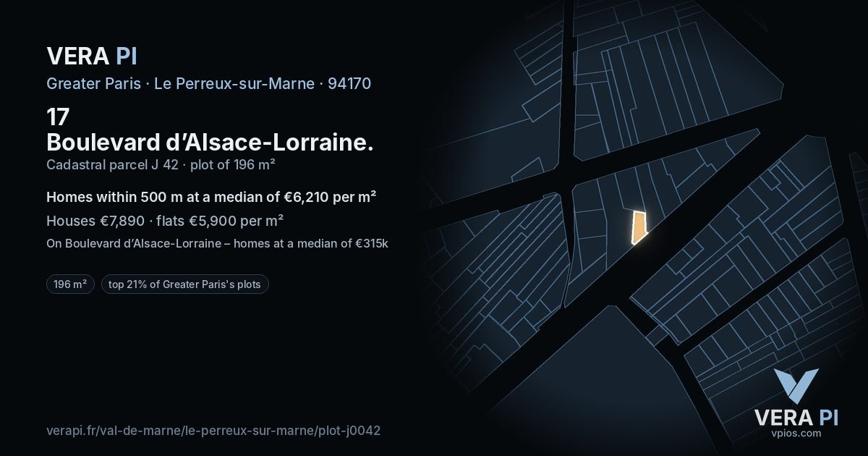Viewport: 868px width, 456px height.
Task: Click the VERA PI chevron logo icon
Action: (x=796, y=386)
